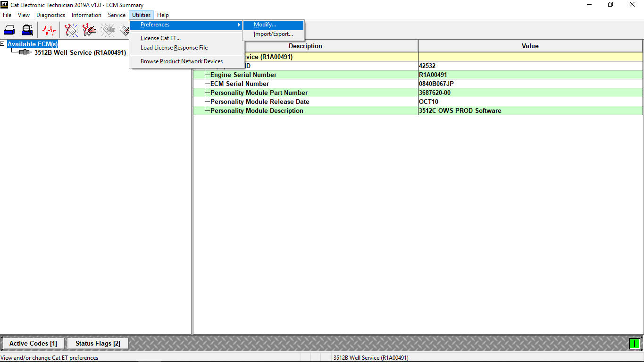Click the ET application icon in the title bar
The width and height of the screenshot is (644, 364).
(4, 5)
